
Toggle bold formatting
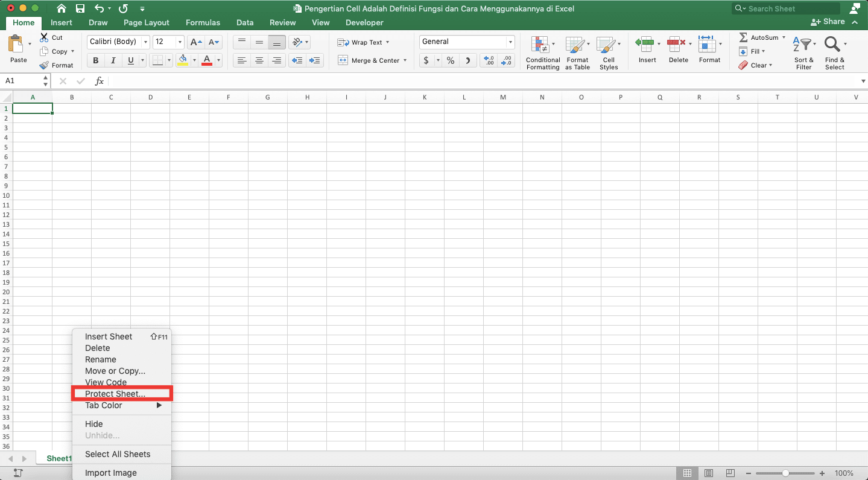95,60
